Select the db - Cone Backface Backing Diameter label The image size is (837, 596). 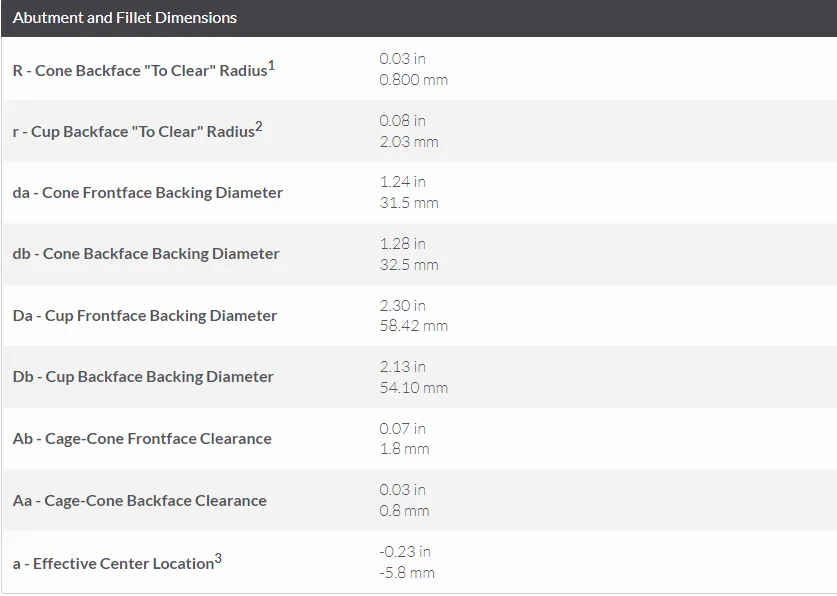tap(145, 253)
